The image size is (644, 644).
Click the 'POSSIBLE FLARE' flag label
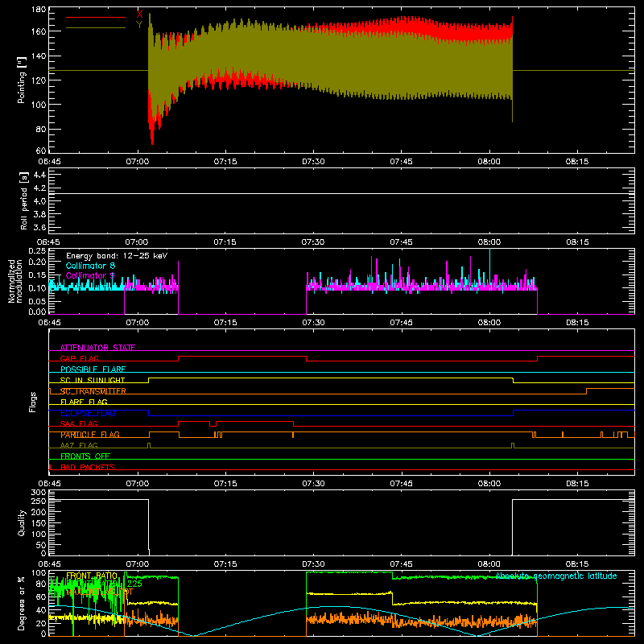93,369
